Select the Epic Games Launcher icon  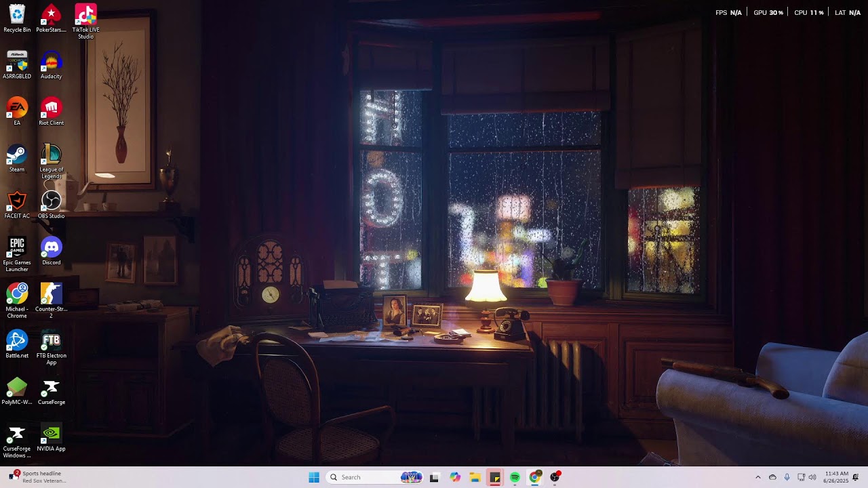click(x=17, y=254)
